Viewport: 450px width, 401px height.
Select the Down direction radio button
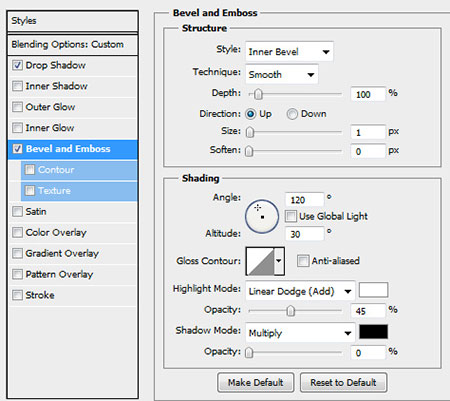[x=292, y=114]
